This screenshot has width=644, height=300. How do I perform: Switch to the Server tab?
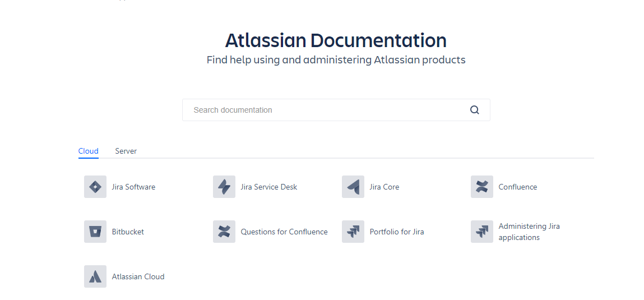[x=126, y=151]
